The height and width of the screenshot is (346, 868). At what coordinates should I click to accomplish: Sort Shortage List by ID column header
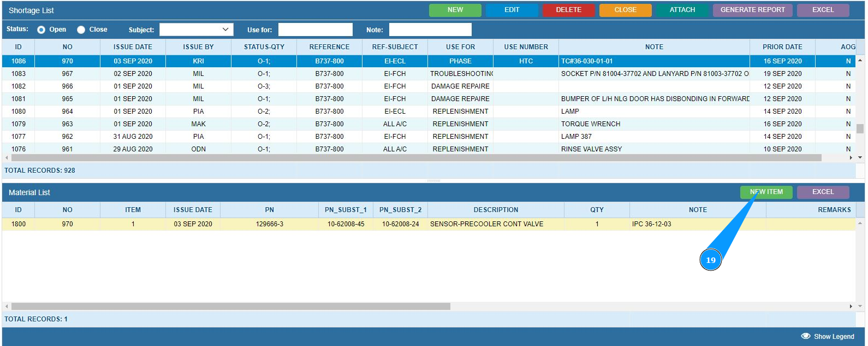(x=19, y=47)
